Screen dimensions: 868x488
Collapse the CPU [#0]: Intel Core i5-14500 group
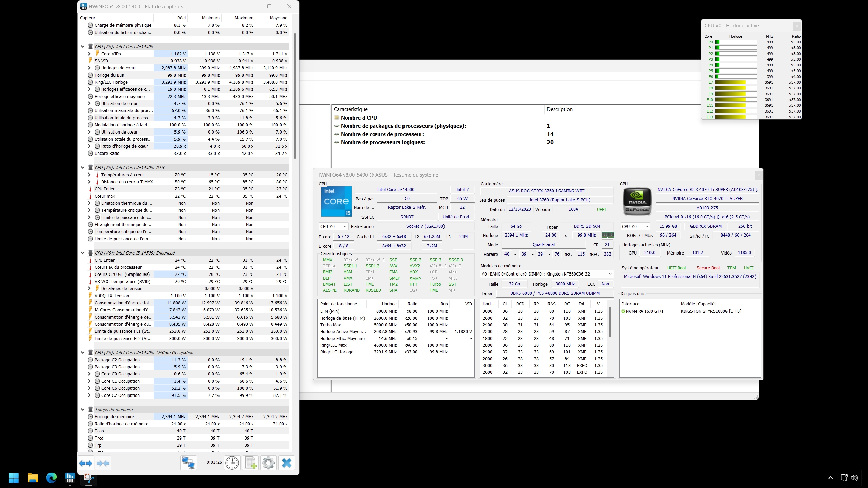pyautogui.click(x=83, y=46)
